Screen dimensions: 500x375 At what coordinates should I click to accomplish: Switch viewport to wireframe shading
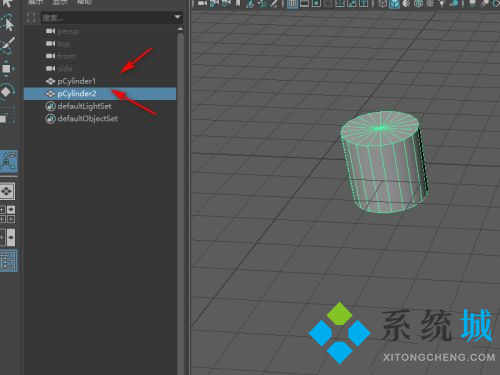[x=382, y=4]
